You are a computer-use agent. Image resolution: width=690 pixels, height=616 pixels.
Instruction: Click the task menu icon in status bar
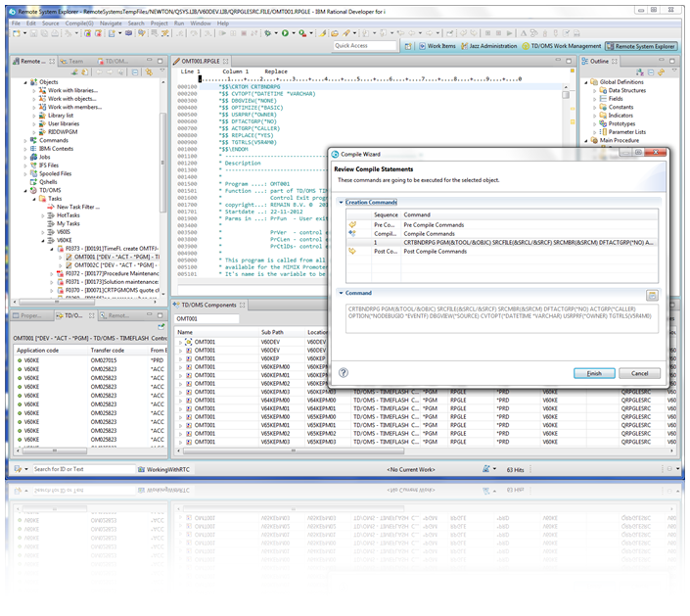point(18,469)
